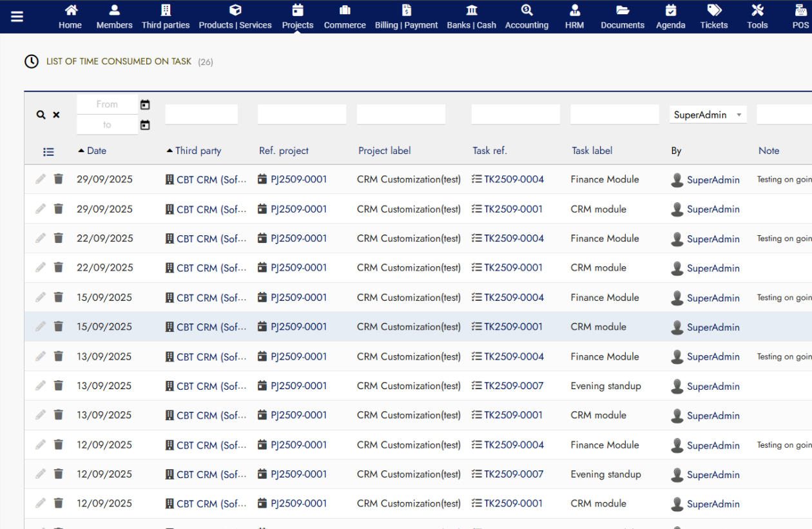Open the To date calendar picker
This screenshot has height=529, width=812.
pyautogui.click(x=145, y=125)
